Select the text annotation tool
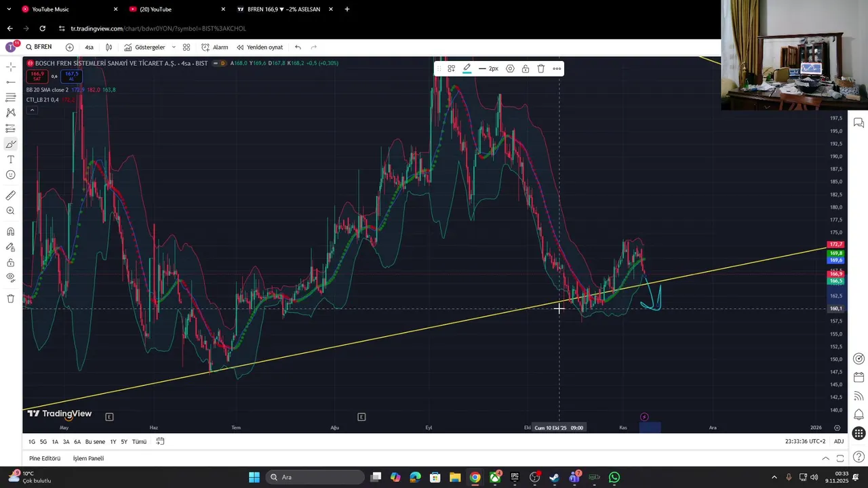868x488 pixels. pos(11,159)
